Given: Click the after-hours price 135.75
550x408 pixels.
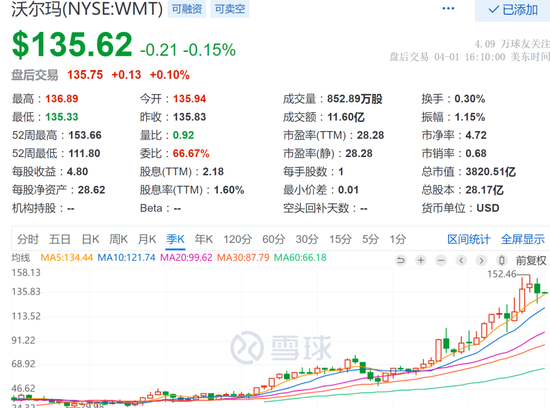Looking at the screenshot, I should [x=85, y=75].
